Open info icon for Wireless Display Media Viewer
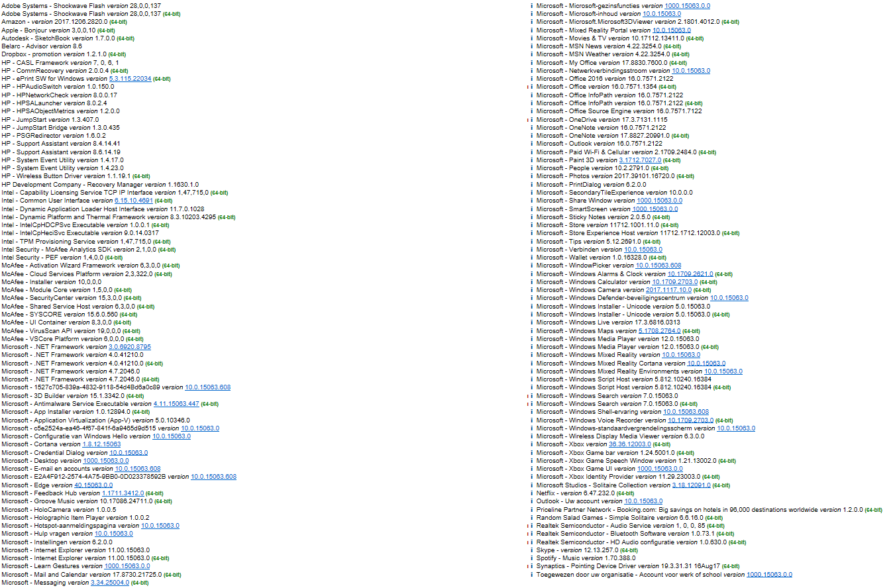Screen dimensions: 891x588 tap(531, 436)
